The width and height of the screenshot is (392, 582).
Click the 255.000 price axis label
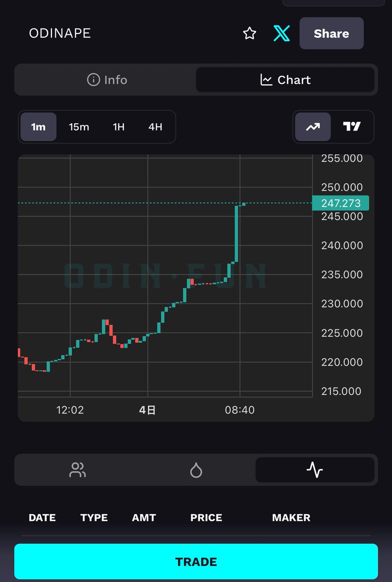tap(342, 159)
